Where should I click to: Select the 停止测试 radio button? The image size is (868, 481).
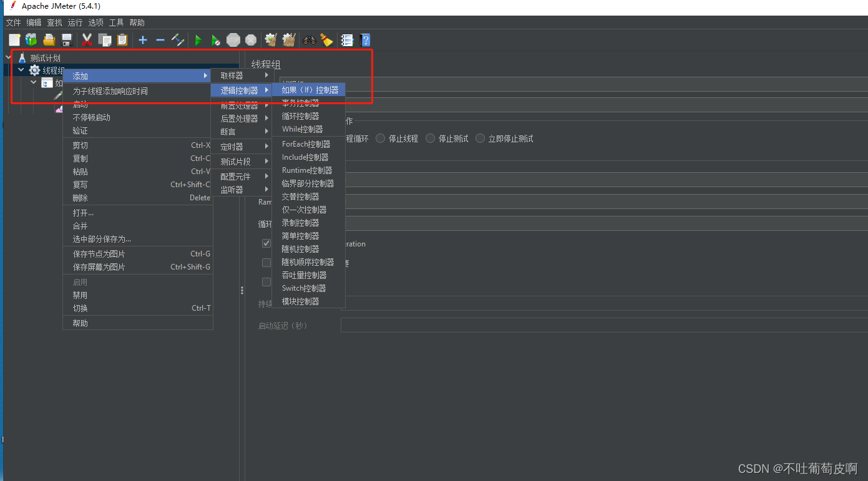pyautogui.click(x=431, y=138)
